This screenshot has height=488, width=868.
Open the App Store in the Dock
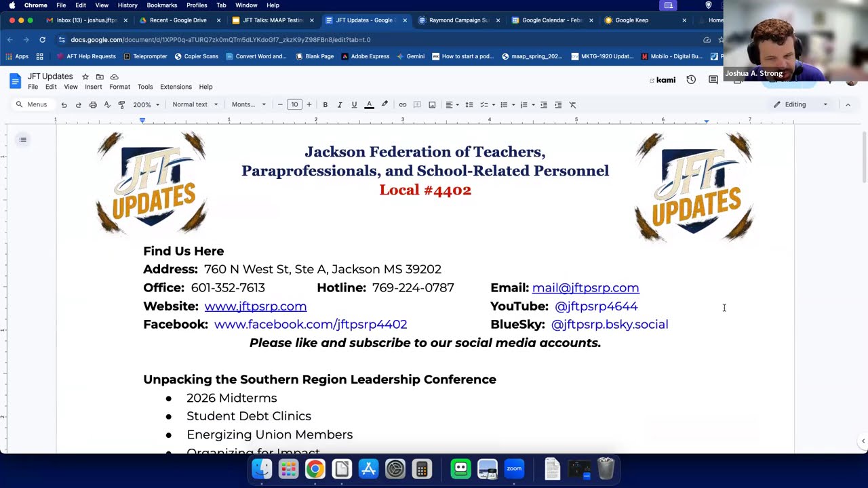368,468
